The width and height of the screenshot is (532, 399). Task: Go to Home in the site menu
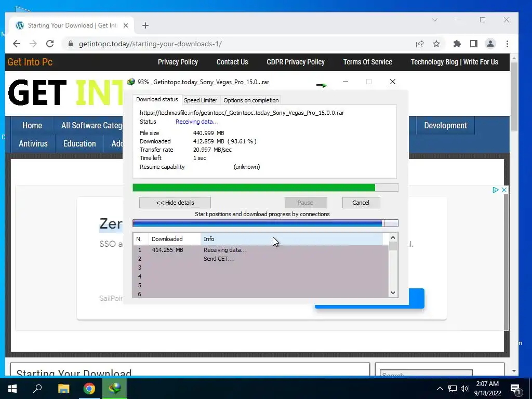click(x=32, y=126)
